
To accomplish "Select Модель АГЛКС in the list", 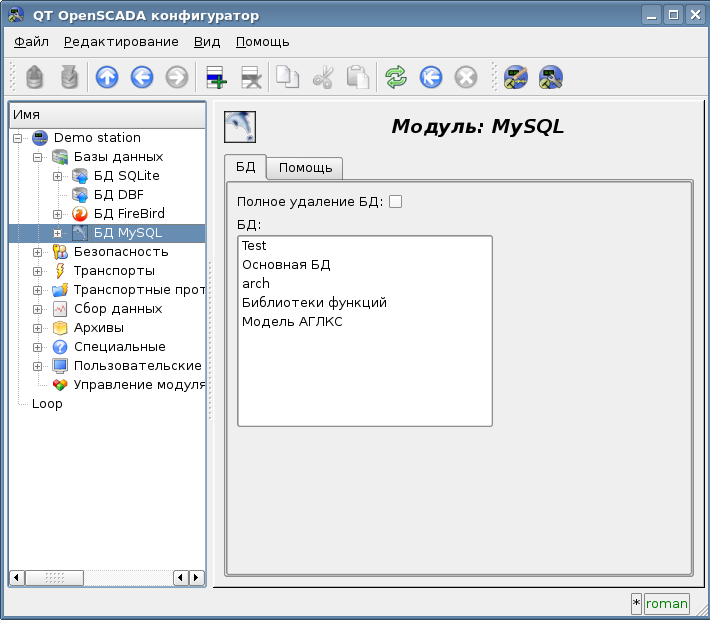I will [365, 322].
